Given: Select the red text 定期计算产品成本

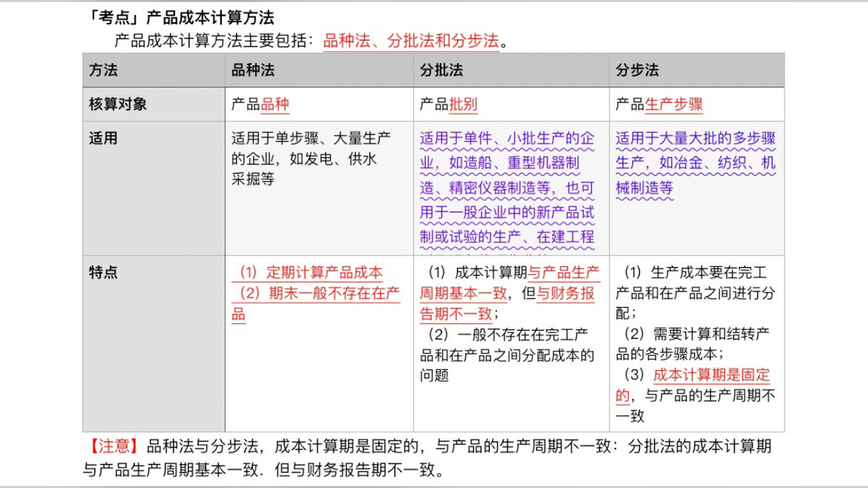Looking at the screenshot, I should [x=325, y=273].
